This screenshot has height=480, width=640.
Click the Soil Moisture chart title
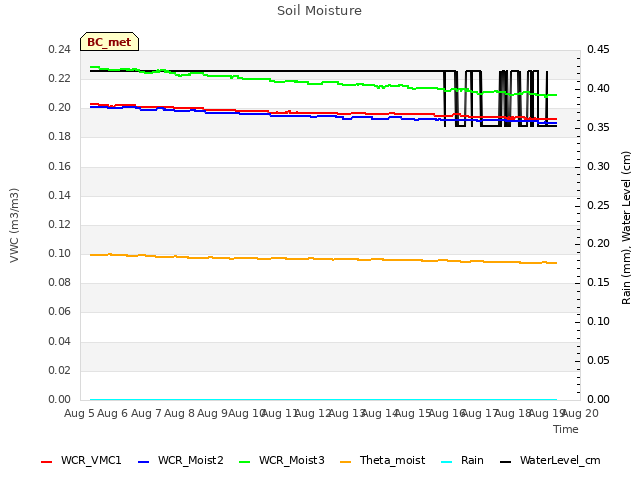(320, 11)
